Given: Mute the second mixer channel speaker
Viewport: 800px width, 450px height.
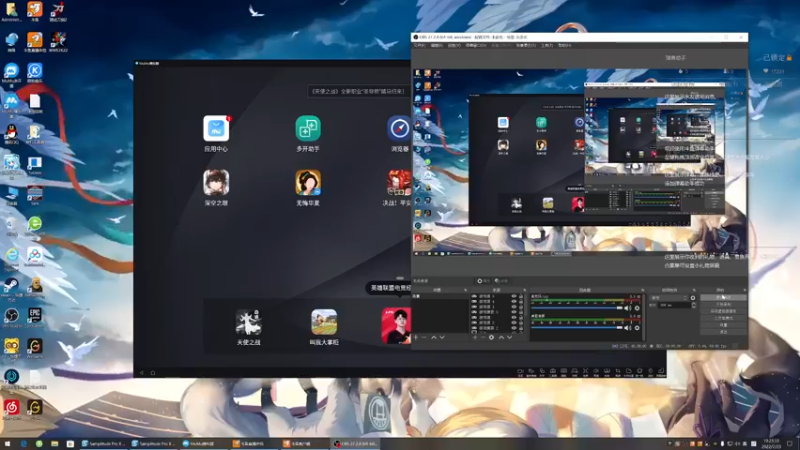Looking at the screenshot, I should (627, 328).
